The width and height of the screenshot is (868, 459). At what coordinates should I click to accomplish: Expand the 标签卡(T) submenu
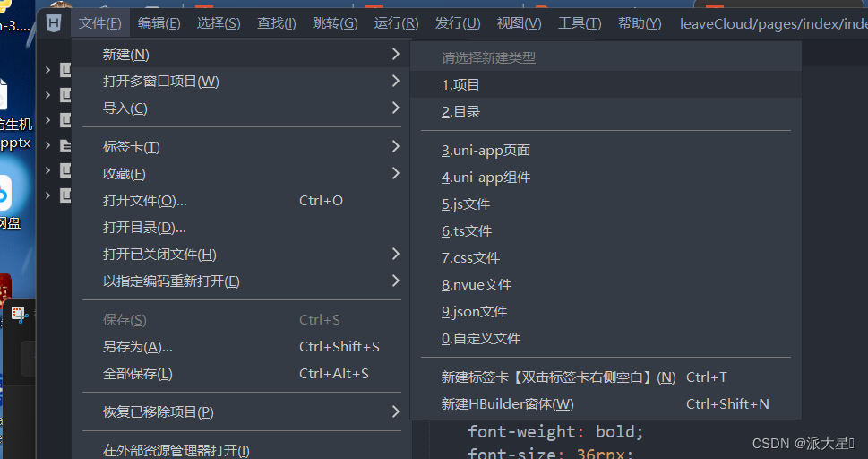pyautogui.click(x=242, y=147)
